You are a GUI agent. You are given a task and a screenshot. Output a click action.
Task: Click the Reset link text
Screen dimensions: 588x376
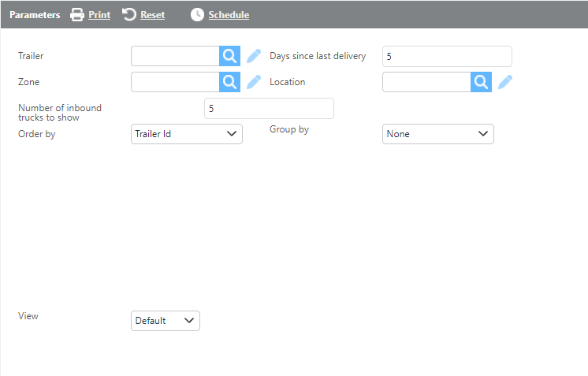tap(152, 15)
